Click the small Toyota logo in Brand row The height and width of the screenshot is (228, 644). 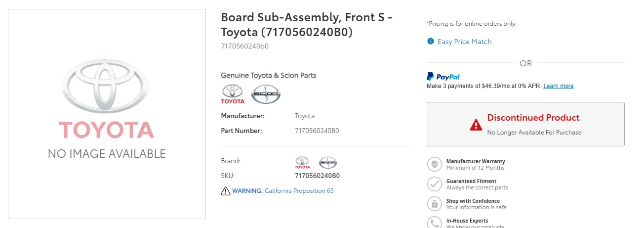(x=302, y=162)
